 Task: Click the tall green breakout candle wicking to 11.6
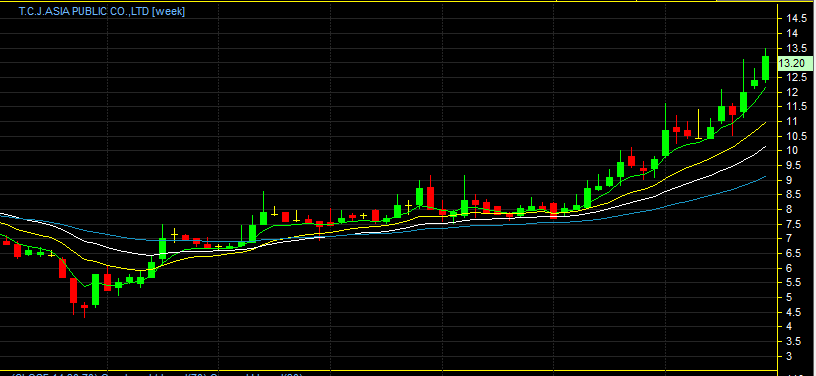[x=665, y=142]
